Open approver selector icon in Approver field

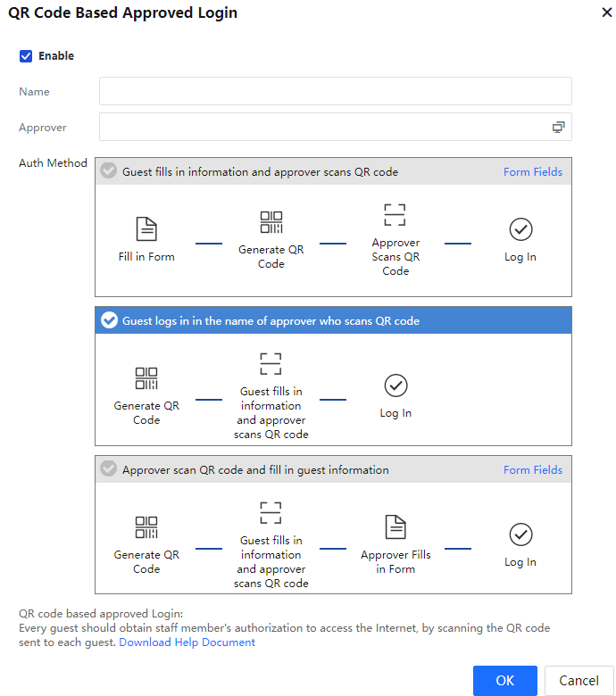[558, 128]
